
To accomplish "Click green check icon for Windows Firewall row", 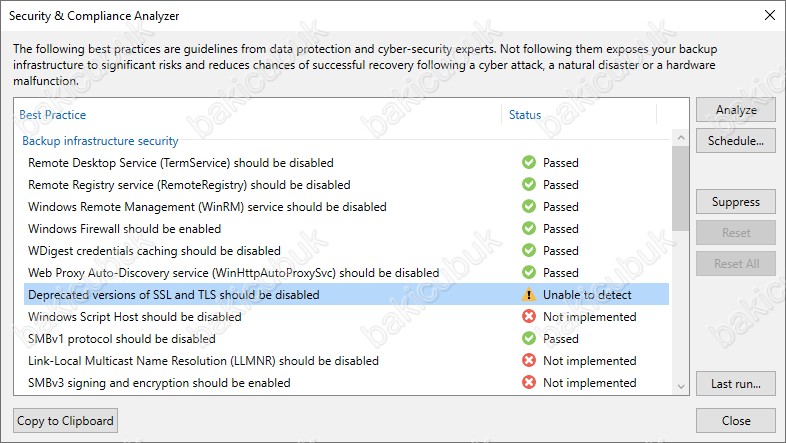I will point(528,229).
